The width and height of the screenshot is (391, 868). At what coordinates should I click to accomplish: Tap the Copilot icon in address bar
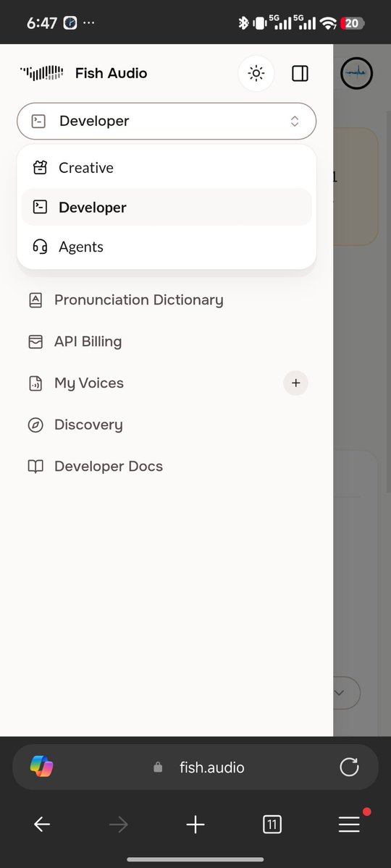(42, 767)
